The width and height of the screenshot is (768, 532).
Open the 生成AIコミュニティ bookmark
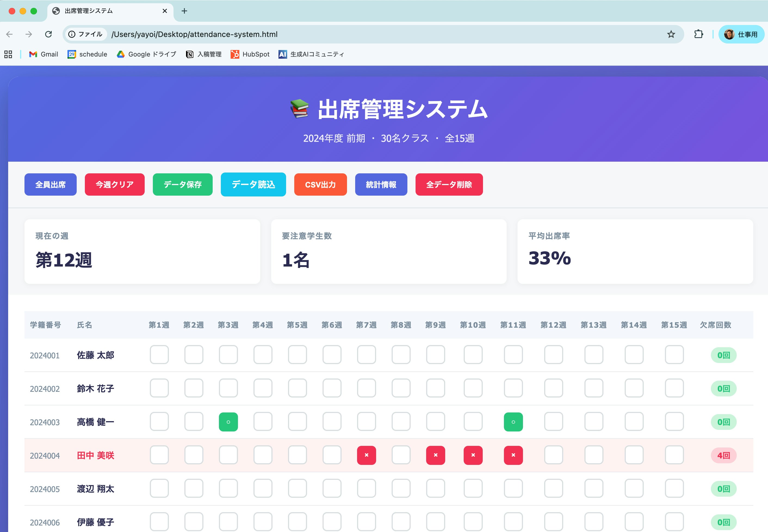[311, 54]
